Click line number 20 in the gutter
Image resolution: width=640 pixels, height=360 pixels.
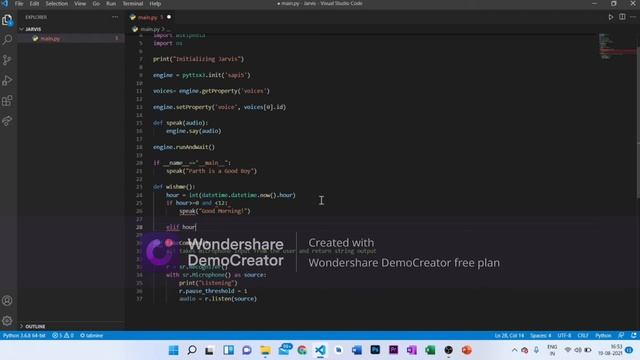tap(139, 163)
